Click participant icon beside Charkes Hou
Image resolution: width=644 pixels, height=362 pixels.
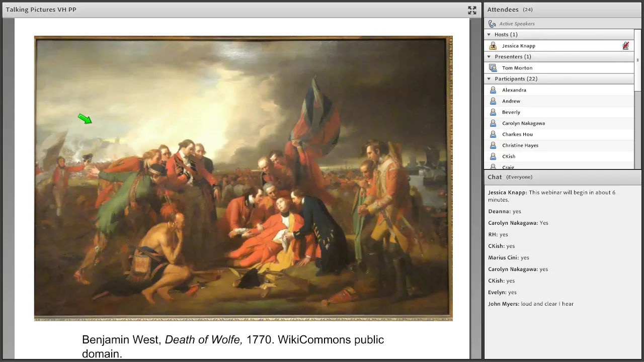(x=493, y=134)
